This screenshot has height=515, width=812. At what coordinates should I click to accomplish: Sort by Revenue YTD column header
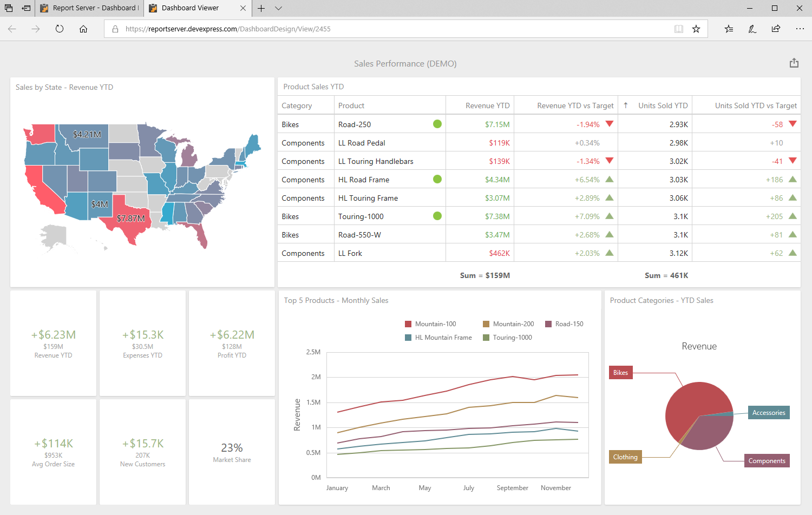click(487, 105)
